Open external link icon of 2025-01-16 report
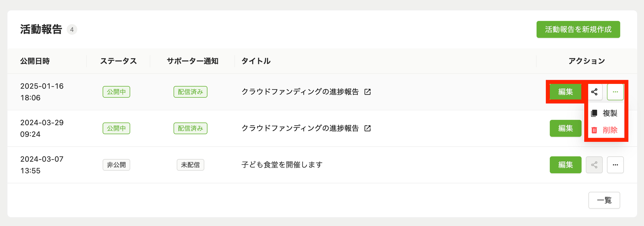The width and height of the screenshot is (644, 226). point(367,92)
